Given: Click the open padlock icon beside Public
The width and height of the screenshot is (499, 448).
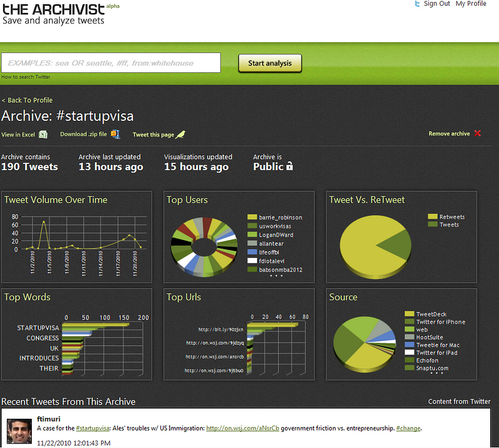Looking at the screenshot, I should point(289,166).
